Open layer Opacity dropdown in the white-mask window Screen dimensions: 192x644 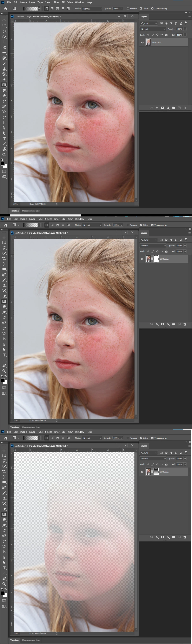[x=185, y=246]
